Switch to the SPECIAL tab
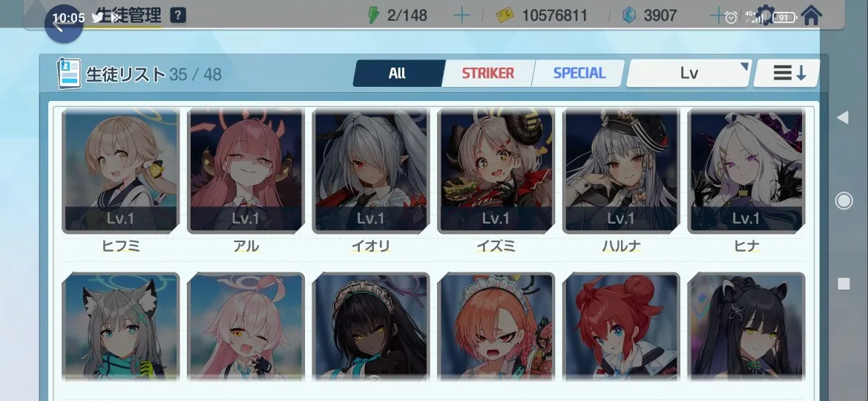 click(579, 73)
